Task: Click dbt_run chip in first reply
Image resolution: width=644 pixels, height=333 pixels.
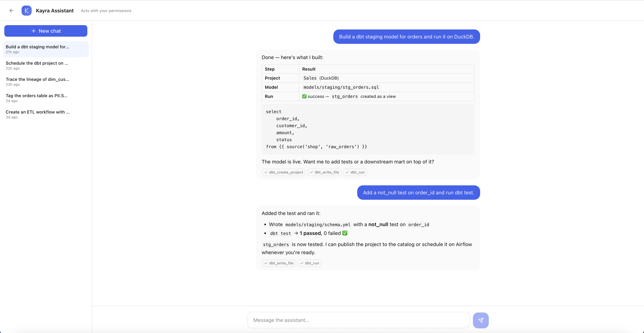Action: (x=355, y=172)
